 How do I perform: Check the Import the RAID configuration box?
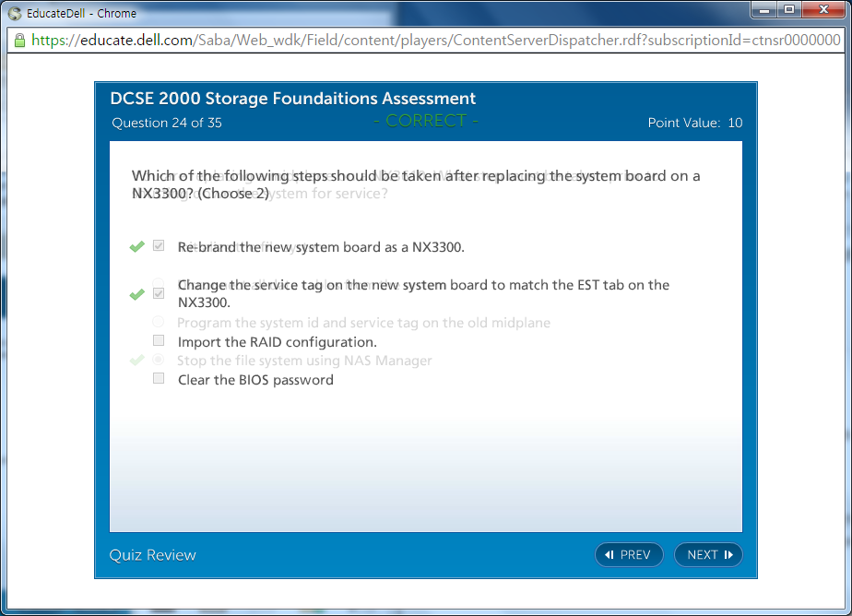(159, 341)
